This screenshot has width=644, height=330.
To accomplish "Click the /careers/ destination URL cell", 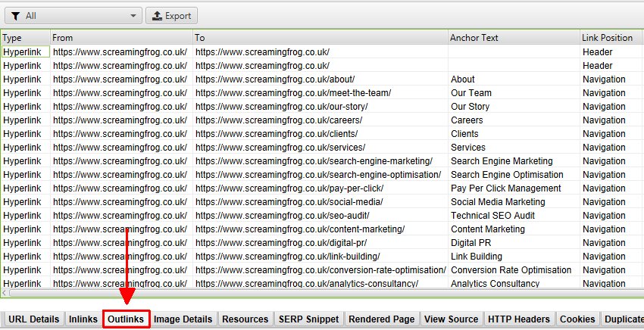I will (320, 120).
